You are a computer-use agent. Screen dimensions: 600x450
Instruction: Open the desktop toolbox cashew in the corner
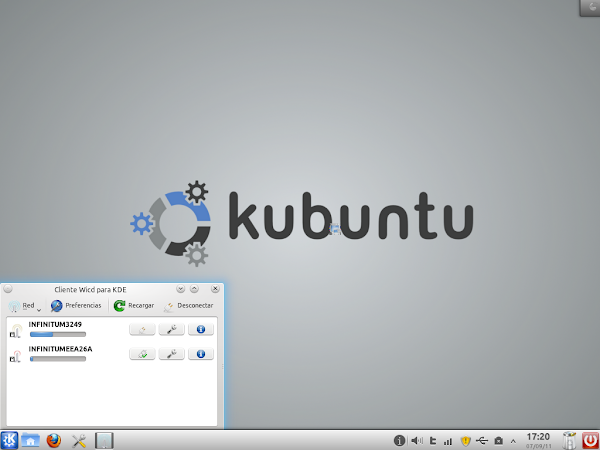590,8
